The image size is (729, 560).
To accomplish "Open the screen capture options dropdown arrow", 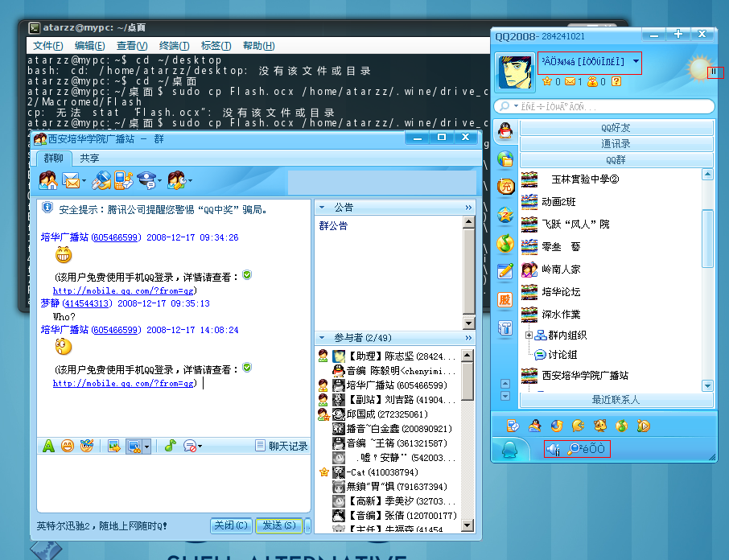I will coord(147,447).
